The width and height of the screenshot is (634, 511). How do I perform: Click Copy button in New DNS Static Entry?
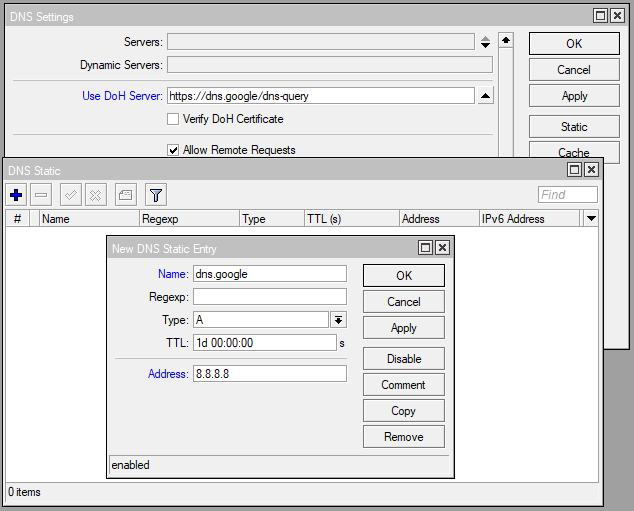[404, 411]
